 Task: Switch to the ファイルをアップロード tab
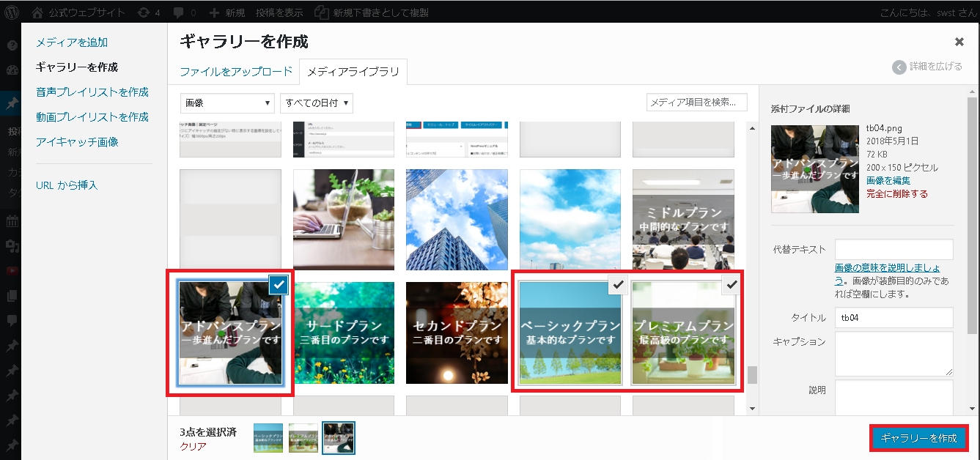[x=236, y=72]
